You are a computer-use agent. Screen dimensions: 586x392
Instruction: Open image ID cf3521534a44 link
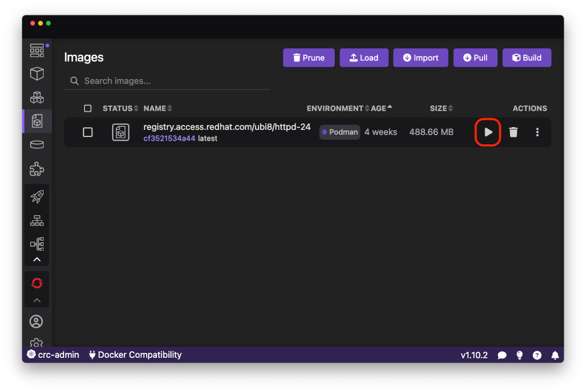click(x=169, y=138)
